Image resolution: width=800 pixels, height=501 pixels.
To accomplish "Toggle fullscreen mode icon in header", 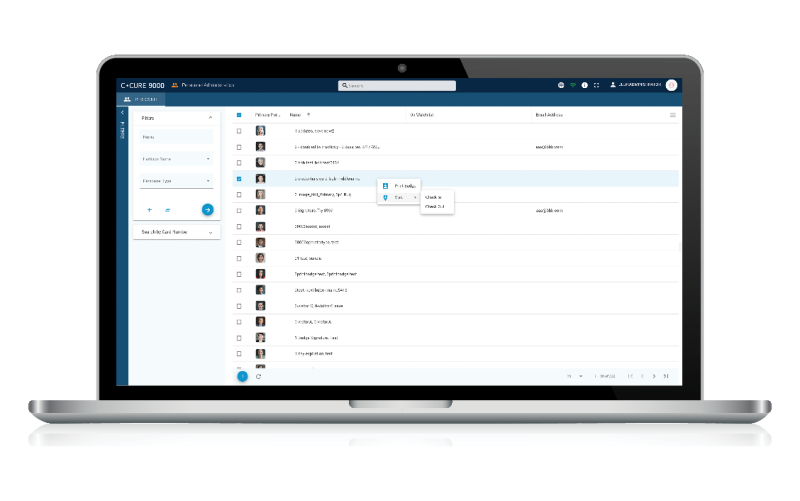I will click(597, 86).
